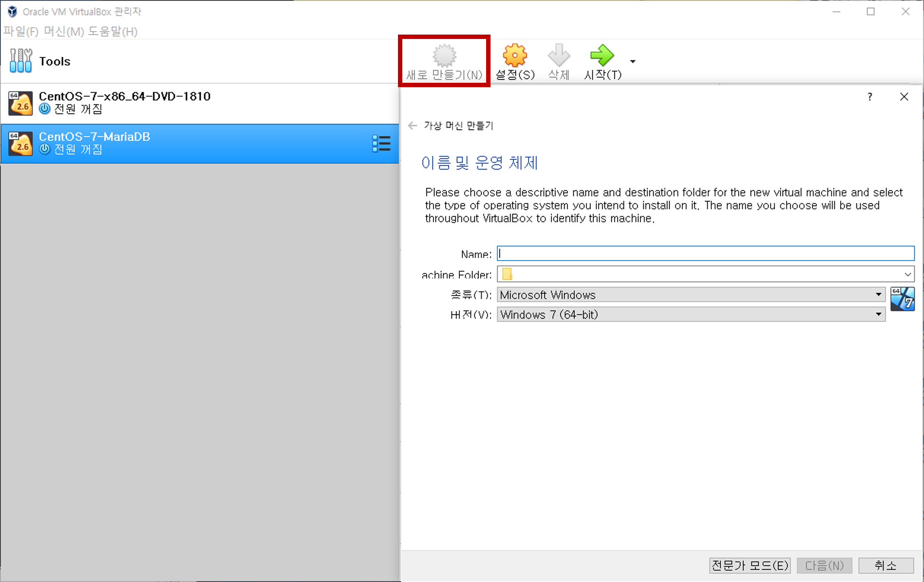
Task: Open the Help (도움말) menu
Action: click(x=113, y=32)
